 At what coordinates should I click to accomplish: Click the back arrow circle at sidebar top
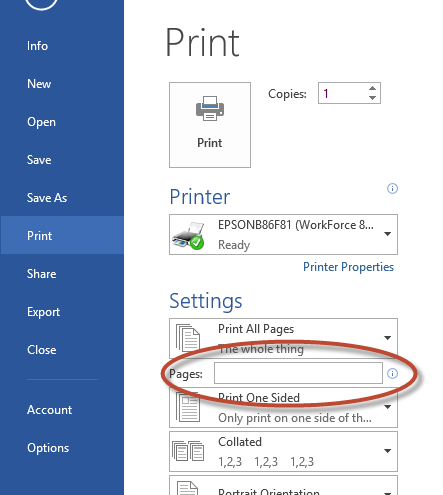pyautogui.click(x=41, y=3)
